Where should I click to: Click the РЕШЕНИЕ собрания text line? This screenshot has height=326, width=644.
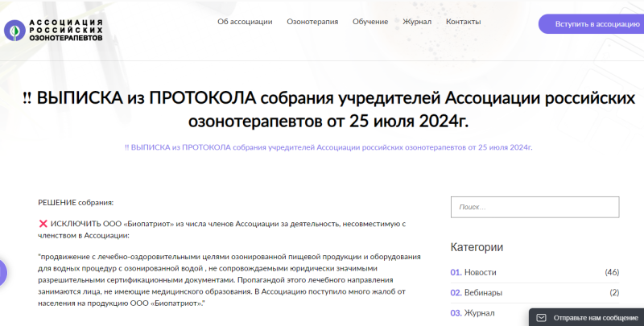76,202
